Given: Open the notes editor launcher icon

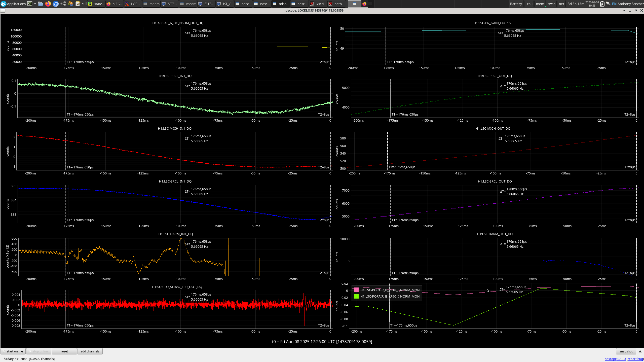Looking at the screenshot, I should coord(78,4).
